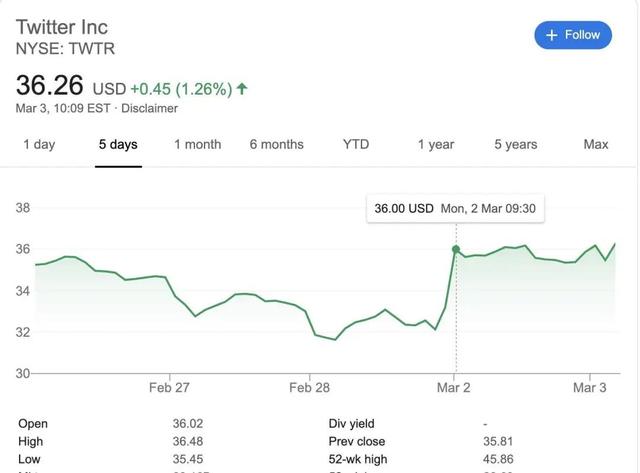Click the Mar 2 axis label

(x=453, y=387)
